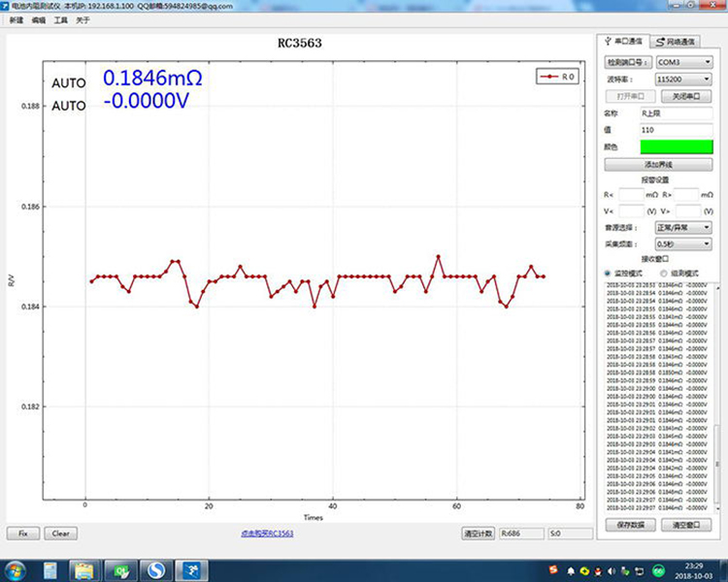Screen dimensions: 728x582
Task: Open the Windows Start menu orb
Action: [x=16, y=570]
